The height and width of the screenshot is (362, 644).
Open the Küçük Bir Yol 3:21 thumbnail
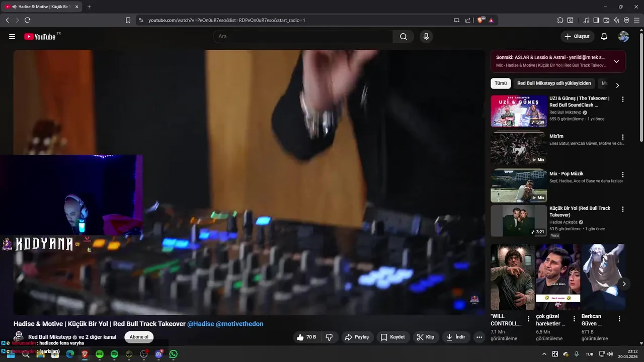519,221
